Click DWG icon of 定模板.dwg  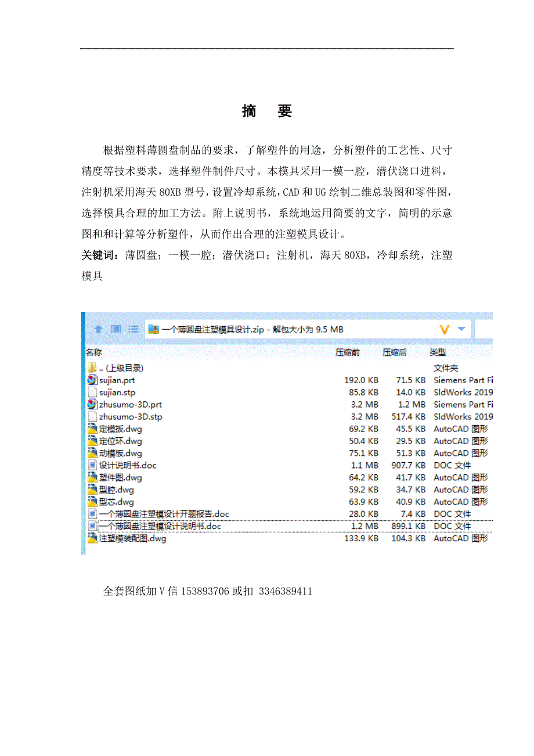click(92, 429)
